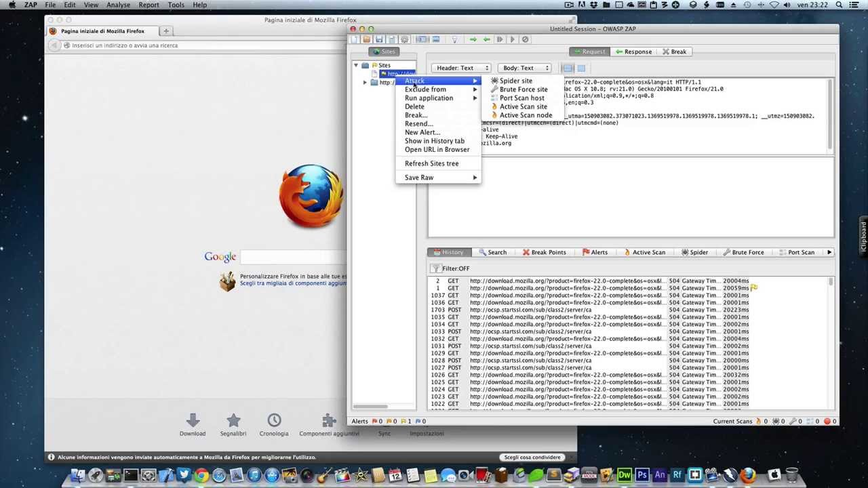Toggle the combined header/body view icon

(x=568, y=68)
